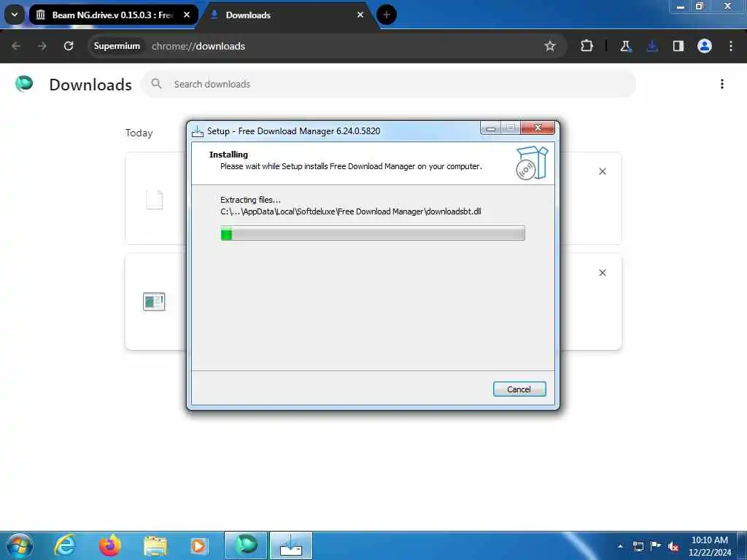Open the Action Center flag icon
This screenshot has height=560, width=747.
pos(656,545)
